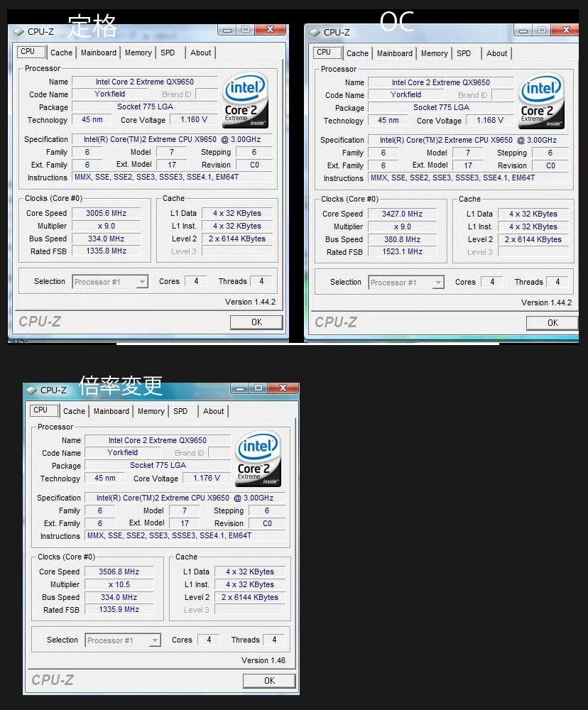Viewport: 588px width, 710px height.
Task: Click the Core Speed value 3506.8 MHz
Action: click(119, 572)
